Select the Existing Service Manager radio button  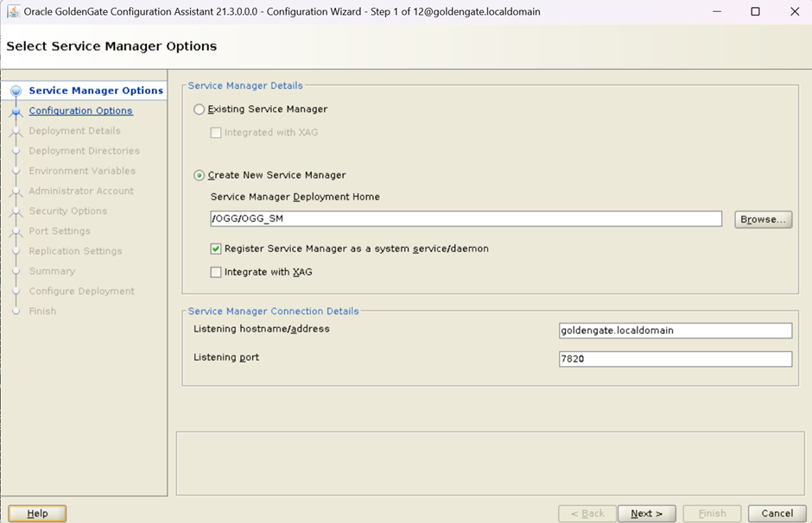(x=200, y=110)
